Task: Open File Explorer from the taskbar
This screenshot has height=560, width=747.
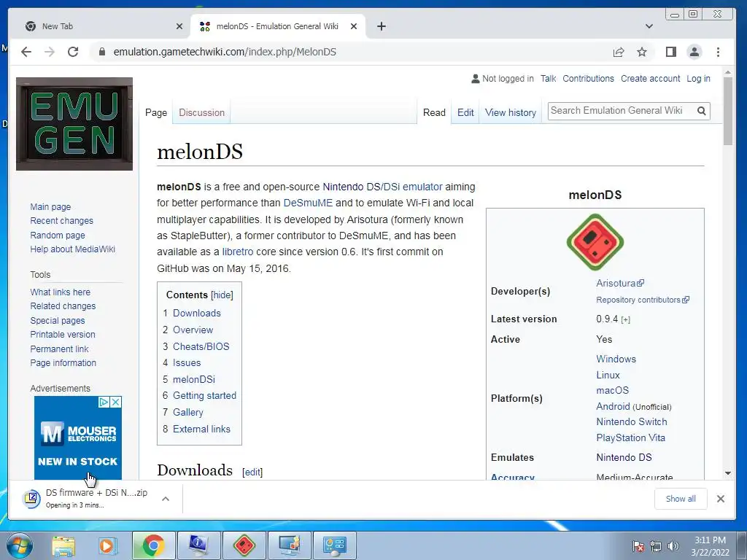Action: [63, 545]
